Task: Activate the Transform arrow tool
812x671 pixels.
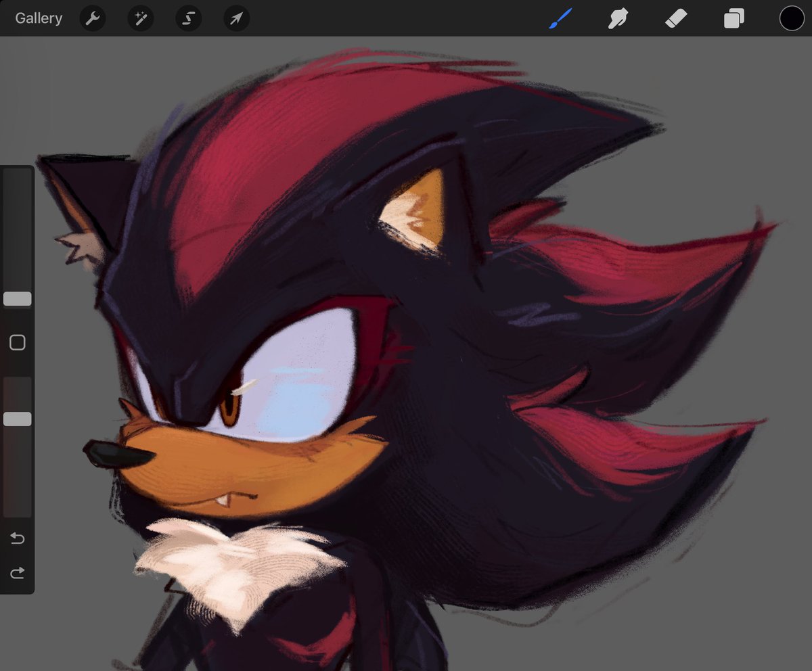Action: coord(237,18)
